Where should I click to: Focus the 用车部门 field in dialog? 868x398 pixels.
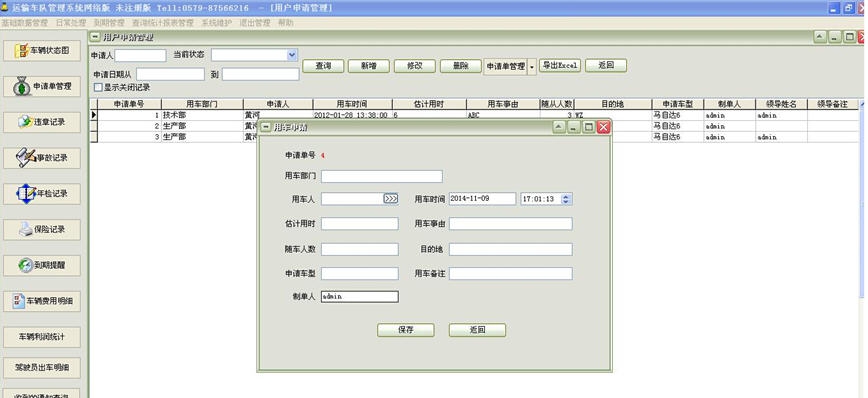click(x=382, y=176)
